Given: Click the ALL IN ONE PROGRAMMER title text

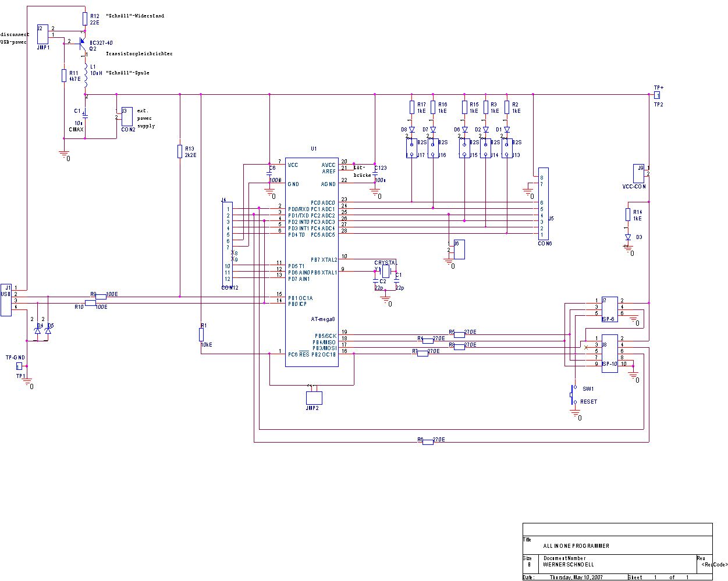Looking at the screenshot, I should click(576, 546).
